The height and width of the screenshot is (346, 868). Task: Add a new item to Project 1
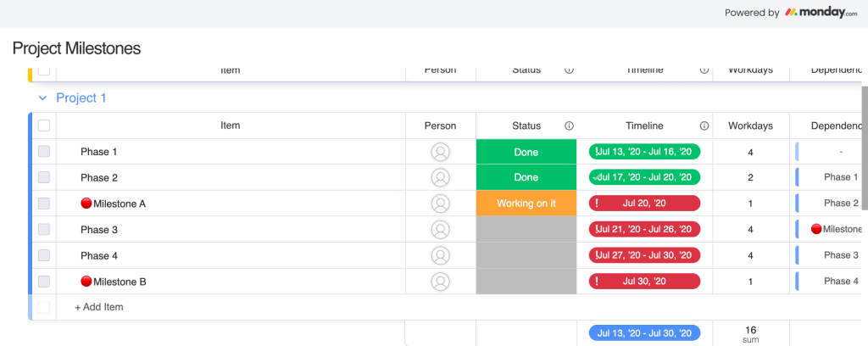pyautogui.click(x=99, y=307)
